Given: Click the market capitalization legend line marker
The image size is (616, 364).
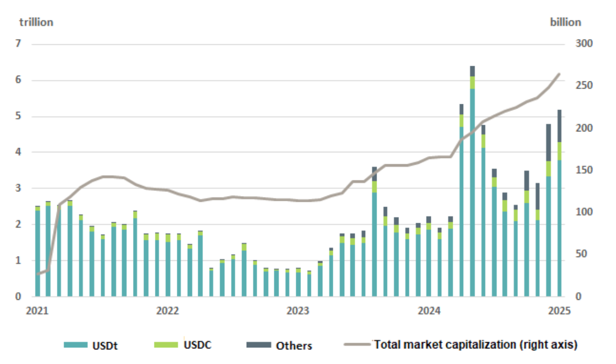Looking at the screenshot, I should click(358, 344).
